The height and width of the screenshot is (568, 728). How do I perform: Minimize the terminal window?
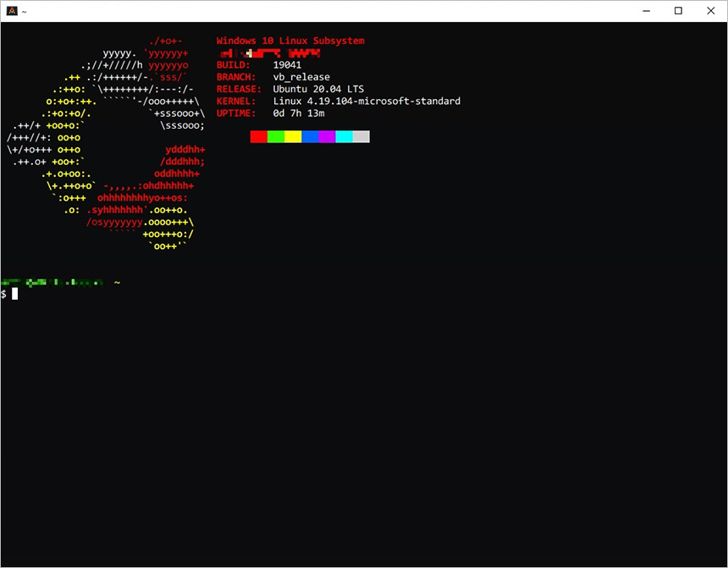point(646,11)
